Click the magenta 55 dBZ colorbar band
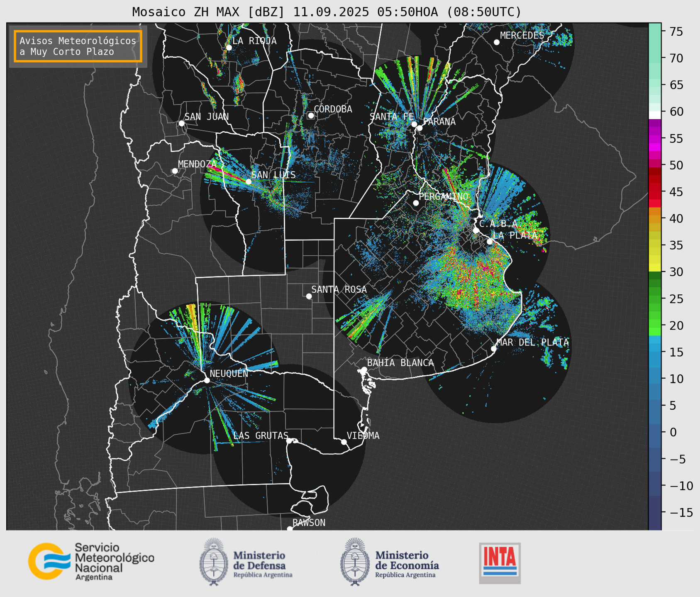Image resolution: width=700 pixels, height=597 pixels. point(655,139)
